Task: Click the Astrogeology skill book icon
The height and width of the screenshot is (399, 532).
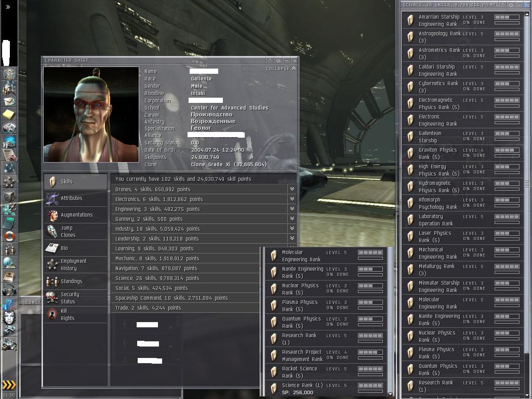Action: click(410, 37)
